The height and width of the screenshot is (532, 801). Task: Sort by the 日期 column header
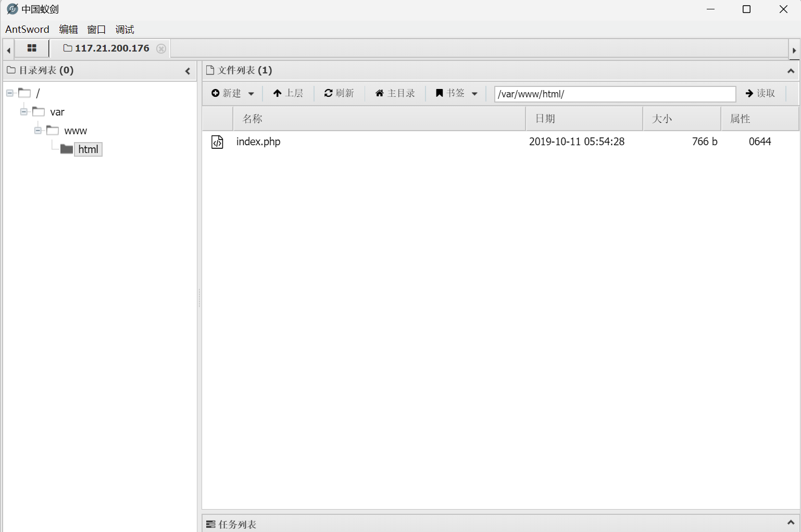pyautogui.click(x=584, y=119)
